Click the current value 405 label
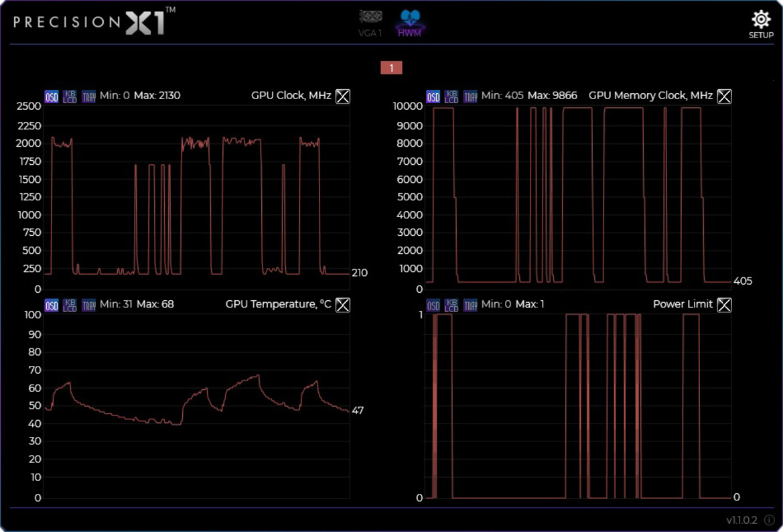This screenshot has width=783, height=532. click(x=743, y=281)
